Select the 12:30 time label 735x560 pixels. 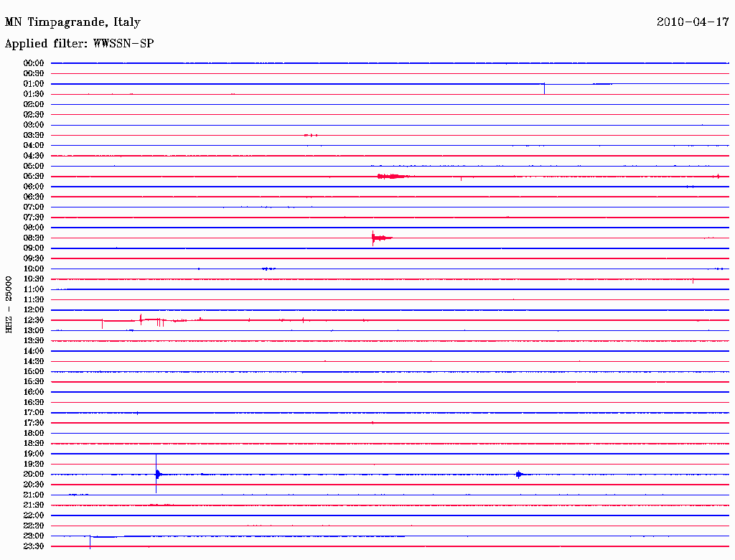coord(34,320)
